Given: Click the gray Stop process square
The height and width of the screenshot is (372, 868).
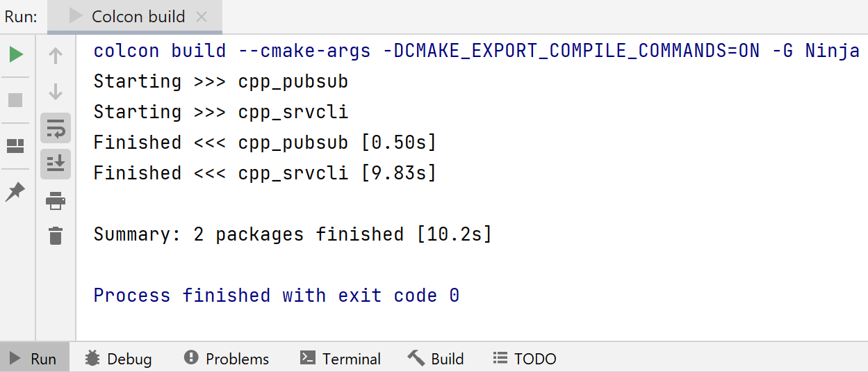Looking at the screenshot, I should tap(15, 100).
